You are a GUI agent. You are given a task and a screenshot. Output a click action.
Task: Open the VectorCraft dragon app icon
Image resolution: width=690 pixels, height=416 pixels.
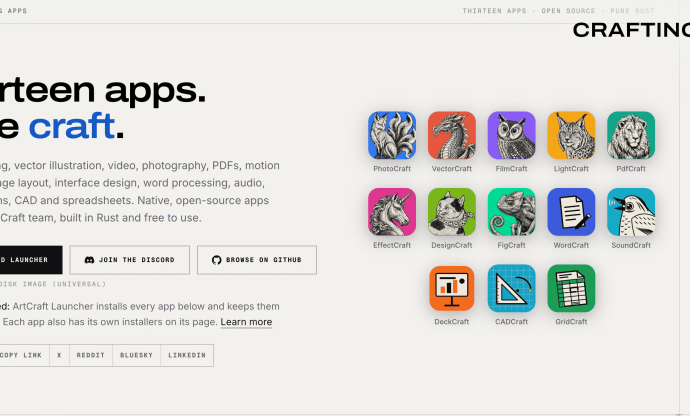click(452, 135)
